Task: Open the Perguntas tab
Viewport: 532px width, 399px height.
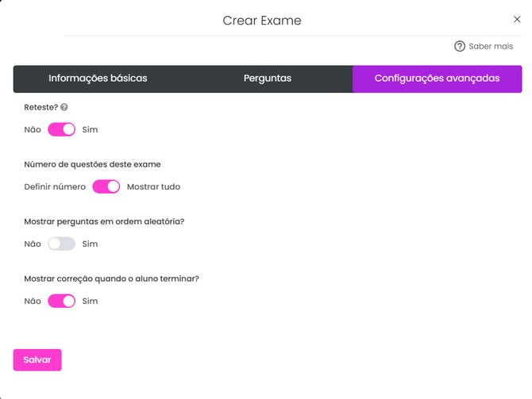Action: point(268,79)
